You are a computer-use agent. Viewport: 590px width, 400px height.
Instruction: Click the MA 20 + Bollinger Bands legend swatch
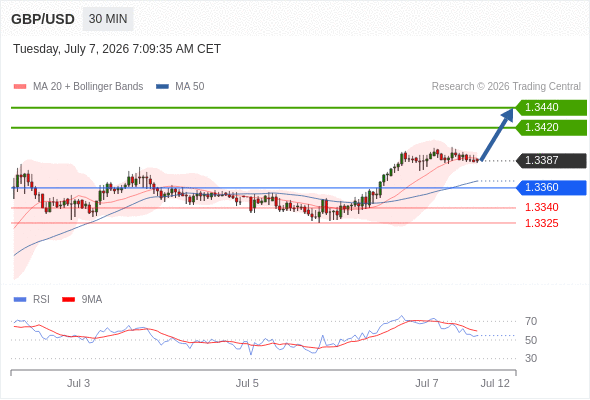coord(20,87)
